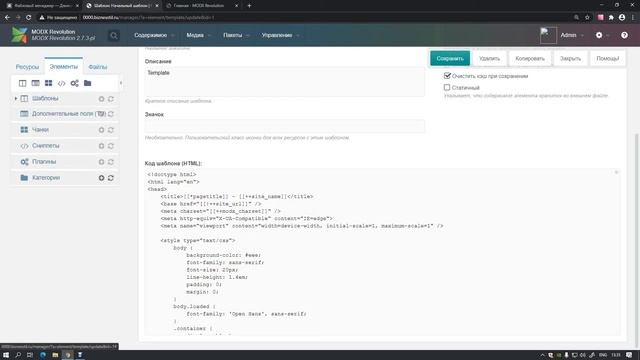The image size is (640, 360).
Task: Open the Admin user dropdown
Action: point(572,36)
